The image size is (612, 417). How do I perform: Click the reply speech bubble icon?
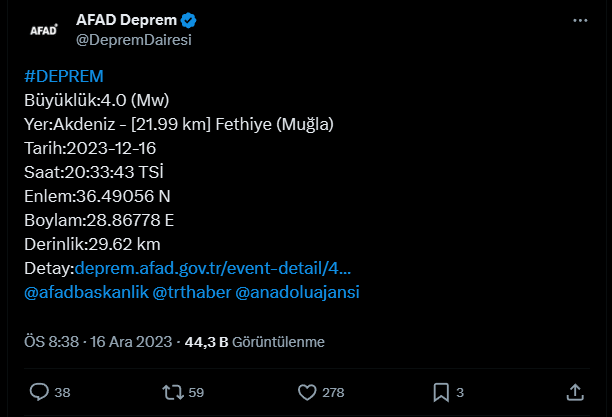[x=40, y=392]
